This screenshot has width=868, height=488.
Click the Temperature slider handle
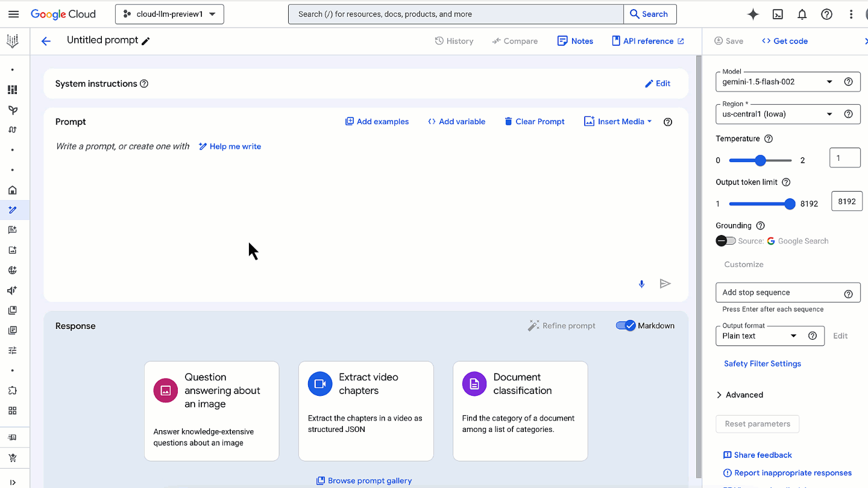pos(760,160)
